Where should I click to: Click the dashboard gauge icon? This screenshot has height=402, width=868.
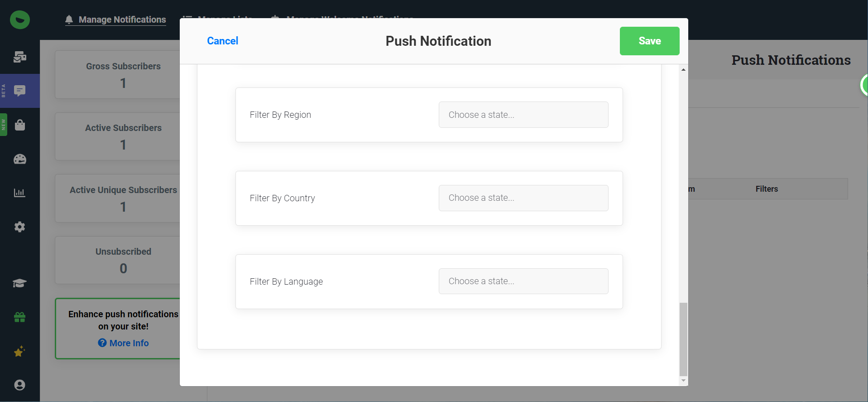tap(19, 159)
